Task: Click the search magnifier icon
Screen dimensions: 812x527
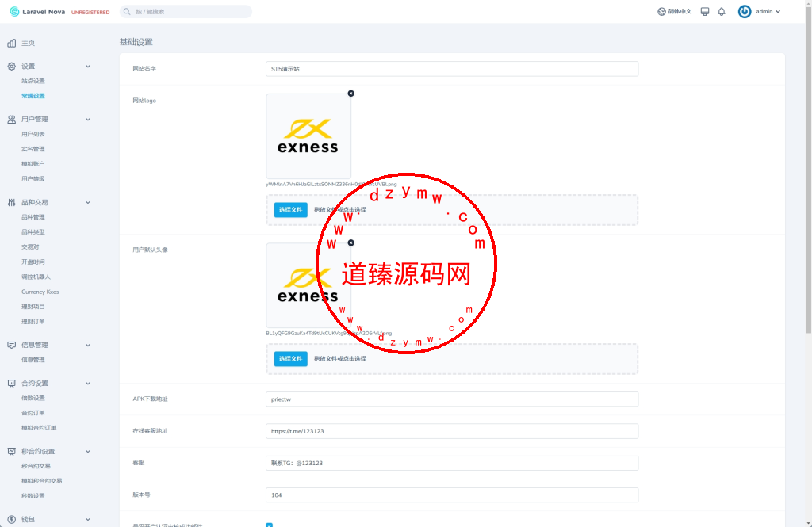Action: (x=127, y=11)
